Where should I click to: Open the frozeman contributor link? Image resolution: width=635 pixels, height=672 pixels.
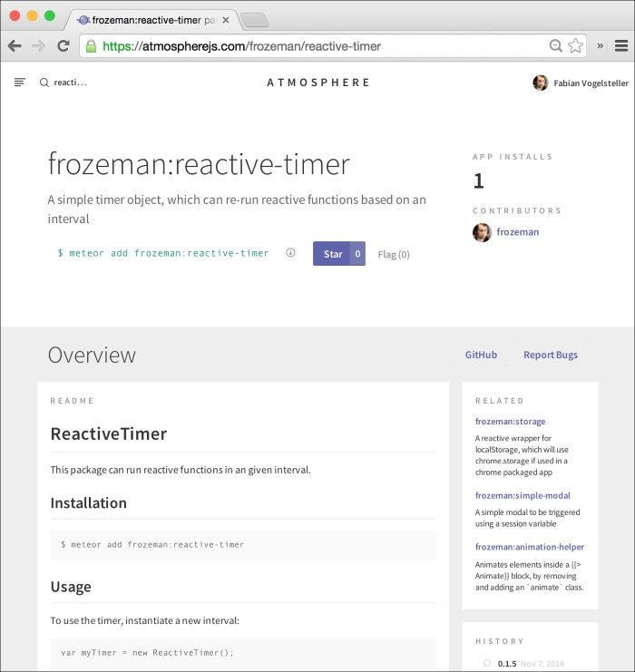pos(517,232)
